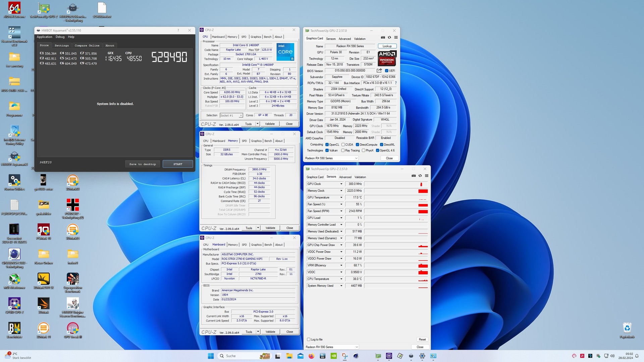Open weather widget showing 2°C

[18, 356]
